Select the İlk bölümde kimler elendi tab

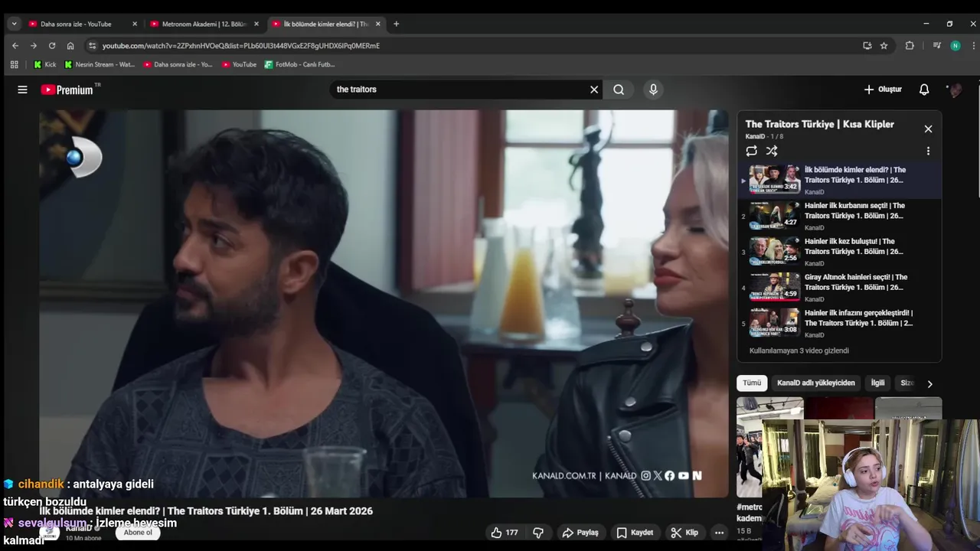[x=327, y=24]
